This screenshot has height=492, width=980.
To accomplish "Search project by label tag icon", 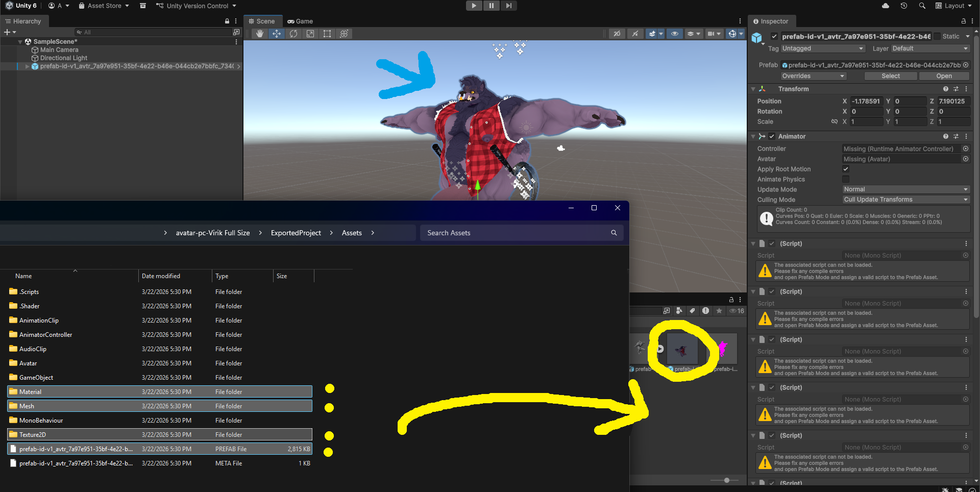I will 692,311.
